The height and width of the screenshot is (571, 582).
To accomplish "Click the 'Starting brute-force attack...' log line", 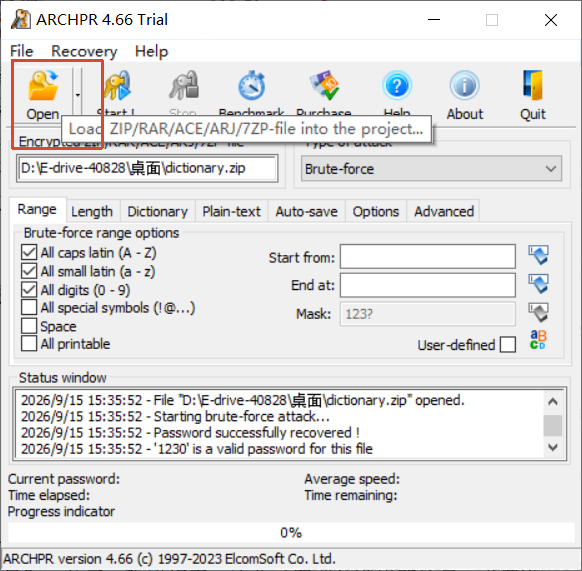I will tap(175, 417).
